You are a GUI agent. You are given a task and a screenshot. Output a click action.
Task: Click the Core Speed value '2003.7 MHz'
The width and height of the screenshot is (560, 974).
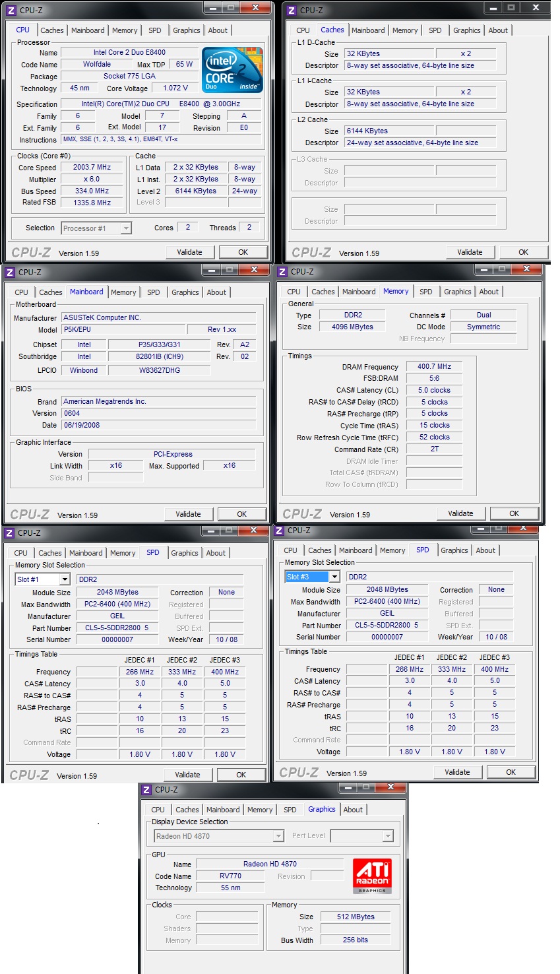(92, 167)
